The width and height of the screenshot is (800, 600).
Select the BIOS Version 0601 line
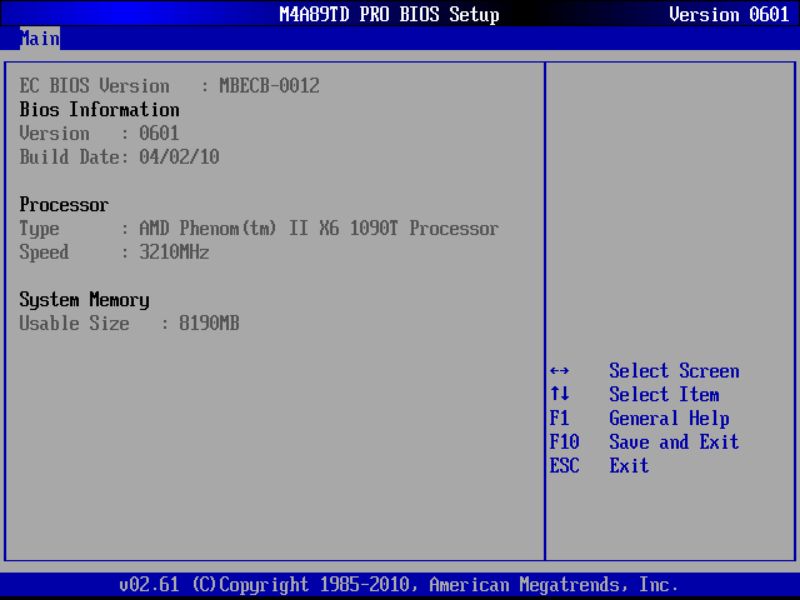click(99, 133)
